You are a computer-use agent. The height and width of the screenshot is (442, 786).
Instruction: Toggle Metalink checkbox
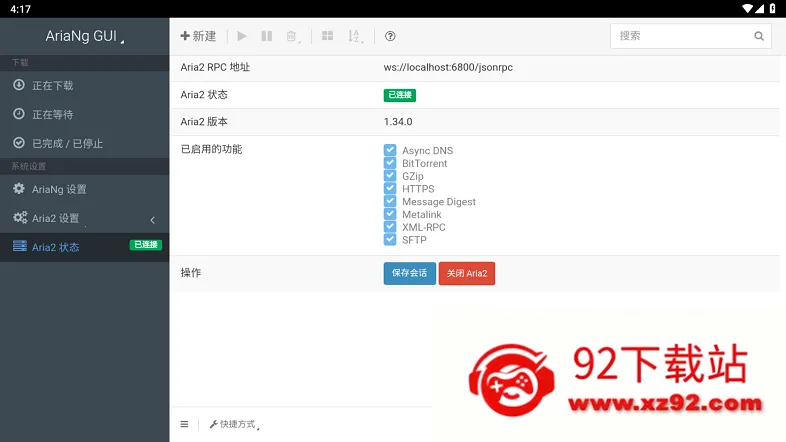pyautogui.click(x=390, y=214)
